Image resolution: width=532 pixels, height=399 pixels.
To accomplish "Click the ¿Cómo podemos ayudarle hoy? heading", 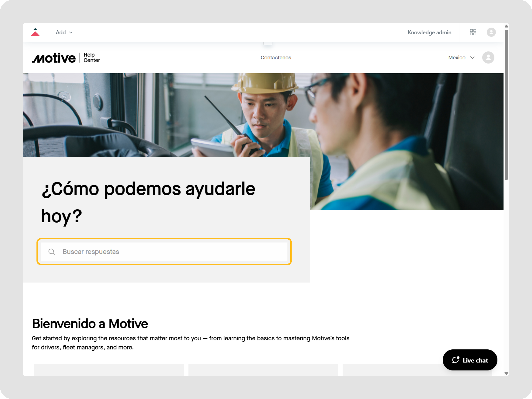I will click(148, 202).
